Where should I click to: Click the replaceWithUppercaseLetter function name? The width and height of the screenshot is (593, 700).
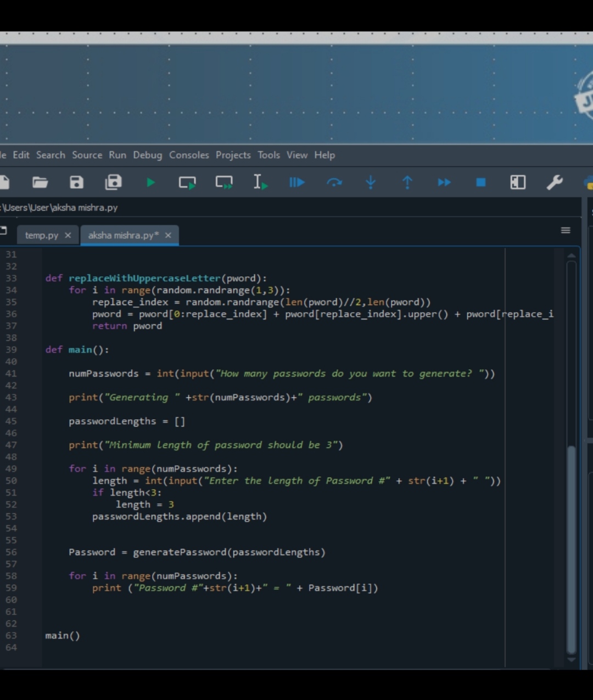[144, 279]
